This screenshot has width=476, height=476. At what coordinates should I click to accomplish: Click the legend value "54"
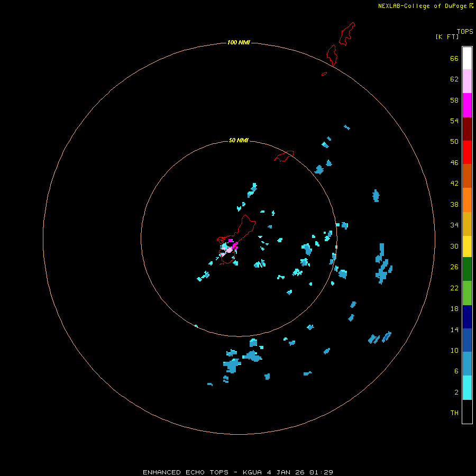point(454,121)
